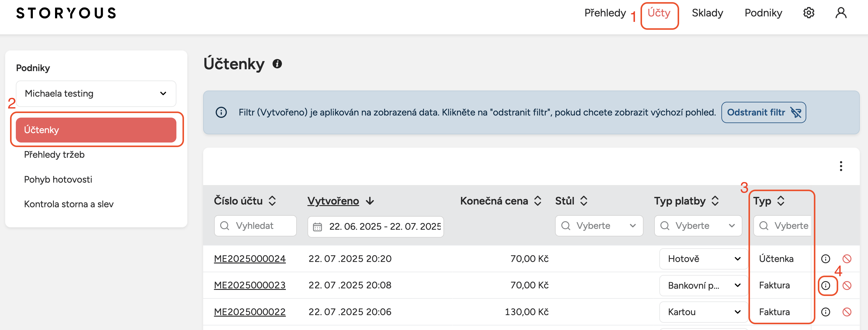Click the 22. 07 .2025 20:20 date cell
Screen dimensions: 868x330
[x=350, y=259]
